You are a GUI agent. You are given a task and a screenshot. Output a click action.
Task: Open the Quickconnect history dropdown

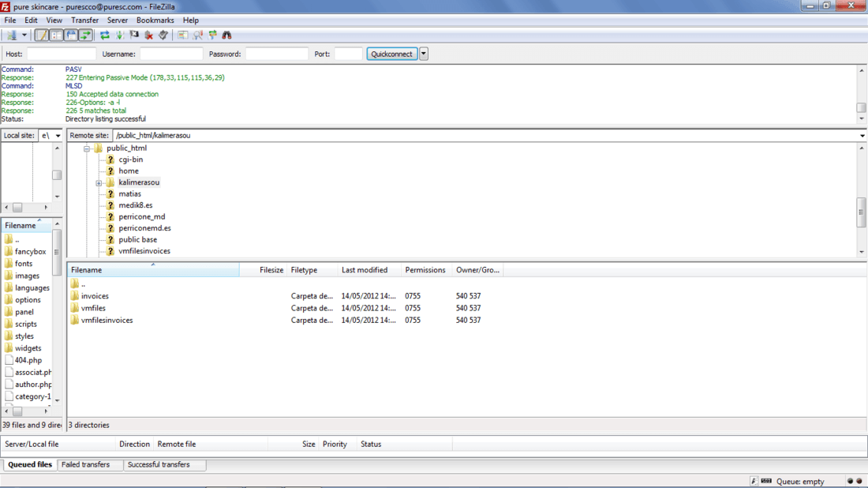point(424,54)
